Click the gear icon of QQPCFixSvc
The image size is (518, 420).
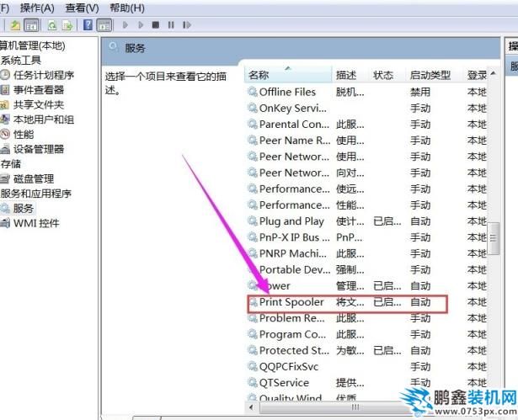(x=253, y=366)
